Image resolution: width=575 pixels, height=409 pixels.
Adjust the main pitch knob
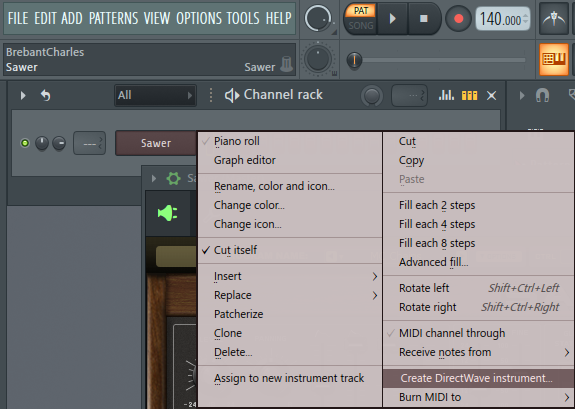tap(318, 59)
